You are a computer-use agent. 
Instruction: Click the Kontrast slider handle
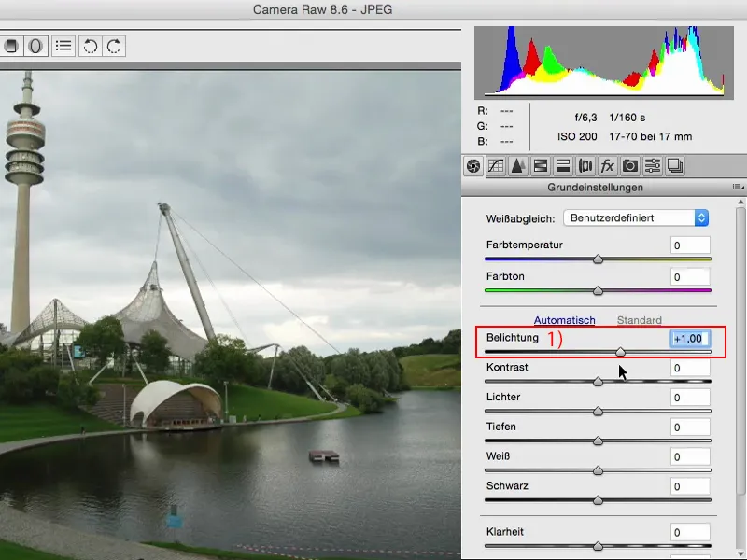598,382
